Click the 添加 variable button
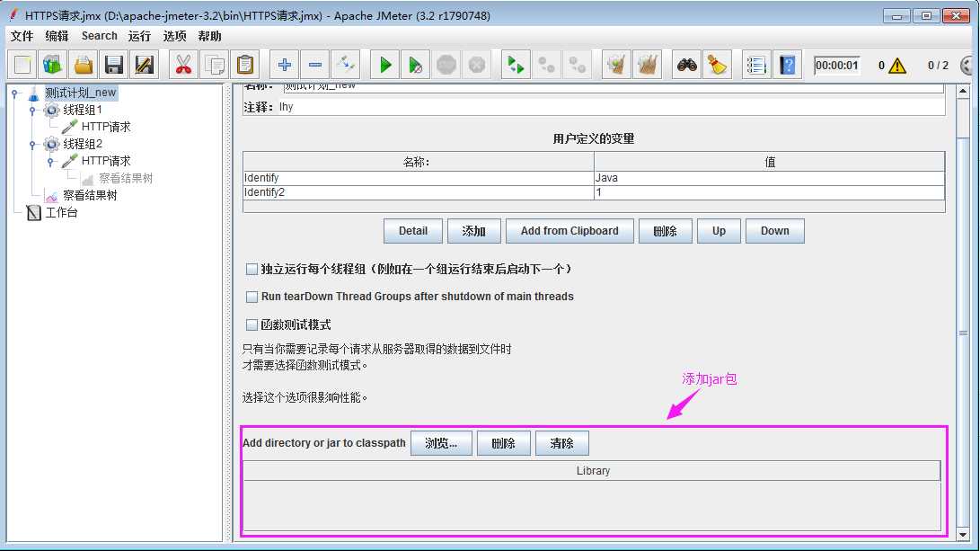This screenshot has width=980, height=551. point(473,231)
